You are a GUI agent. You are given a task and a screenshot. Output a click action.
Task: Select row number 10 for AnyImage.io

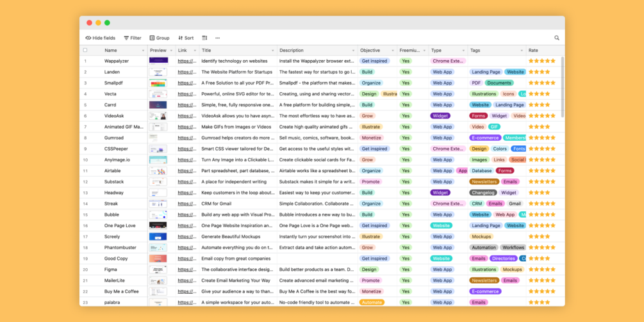[85, 159]
